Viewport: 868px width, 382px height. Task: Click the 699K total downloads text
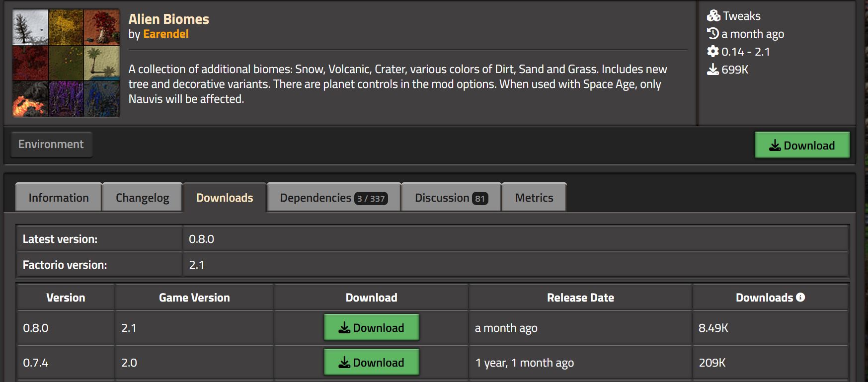tap(735, 70)
